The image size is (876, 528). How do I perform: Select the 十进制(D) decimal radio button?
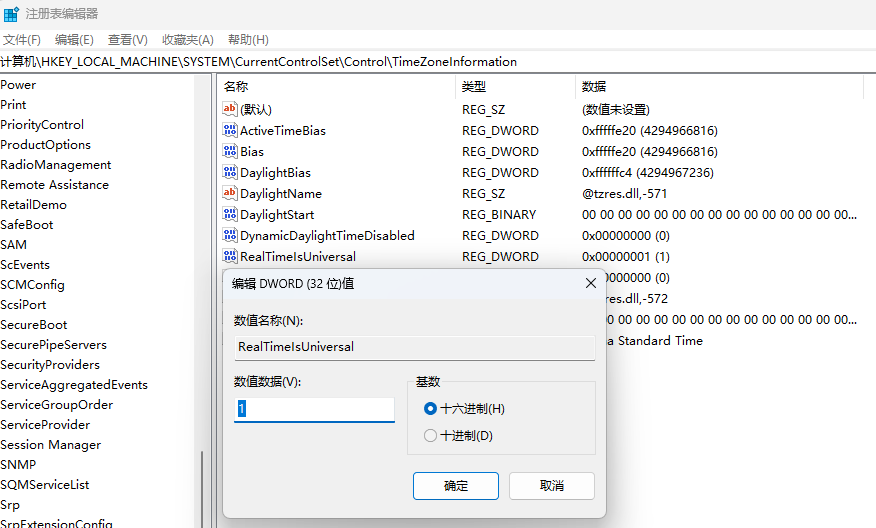[431, 436]
